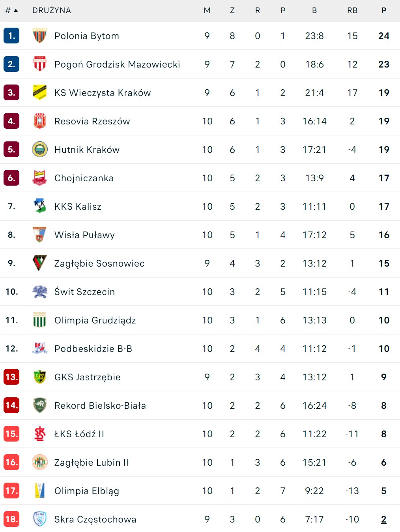Image resolution: width=400 pixels, height=532 pixels.
Task: Click the Pogoń Grodzisk Mazowiecki crest
Action: click(39, 64)
